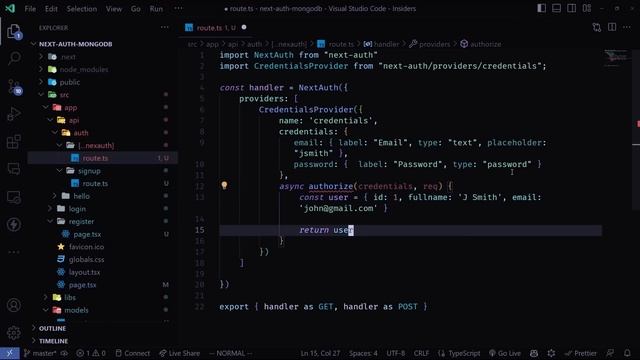Viewport: 640px width, 360px height.
Task: Click Customize Layout icon in title bar
Action: pos(587,8)
